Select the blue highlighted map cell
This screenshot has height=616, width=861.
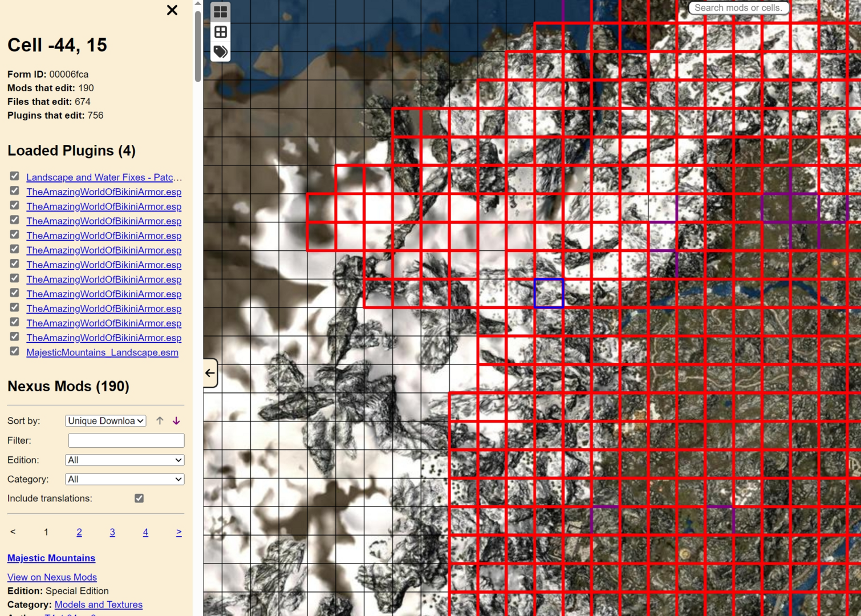click(549, 293)
